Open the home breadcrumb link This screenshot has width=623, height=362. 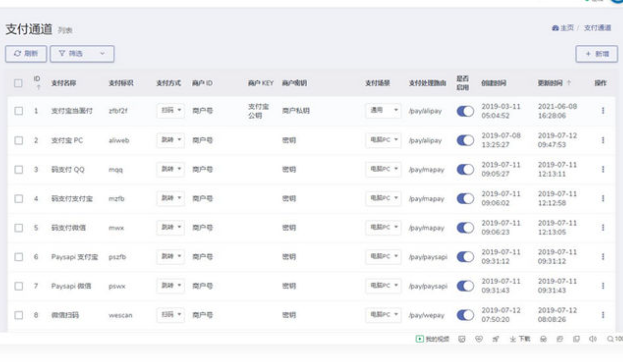[563, 28]
